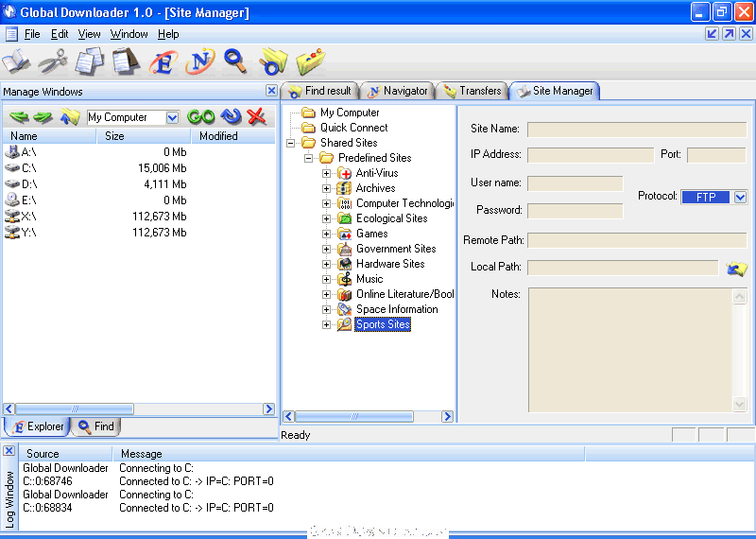Close the Log Window panel

pyautogui.click(x=9, y=451)
